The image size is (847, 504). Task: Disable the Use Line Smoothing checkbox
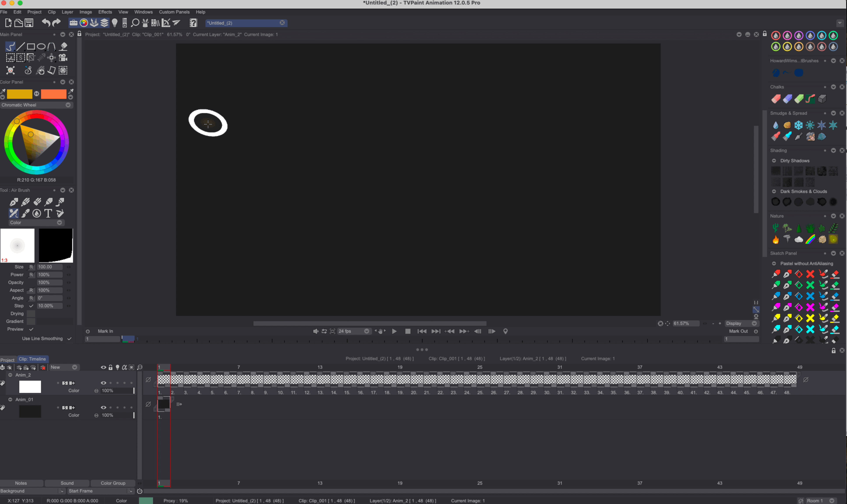point(69,339)
